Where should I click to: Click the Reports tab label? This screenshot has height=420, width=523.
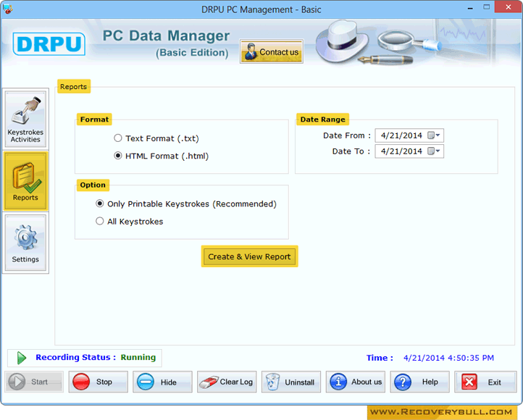click(74, 86)
